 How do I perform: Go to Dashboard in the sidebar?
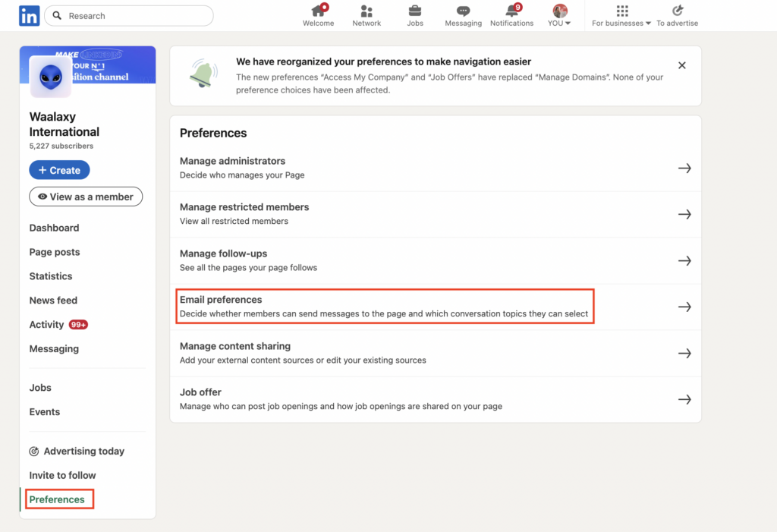tap(54, 228)
